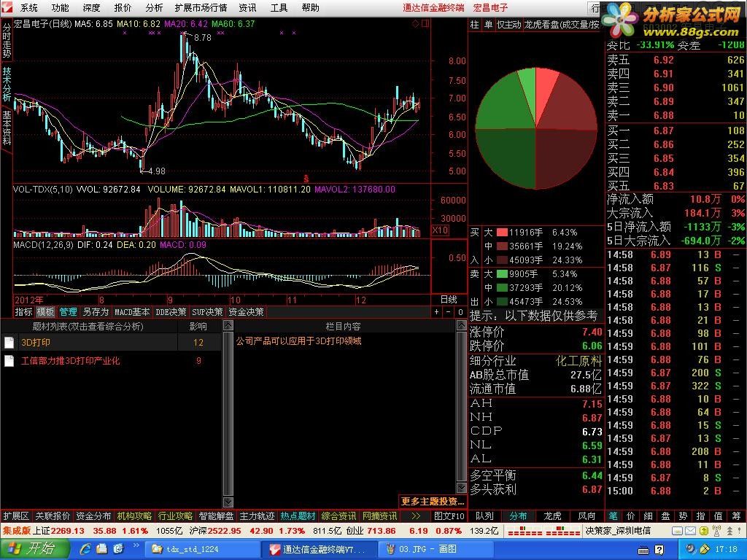Switch to the 队列 tab
This screenshot has width=747, height=560.
click(484, 516)
